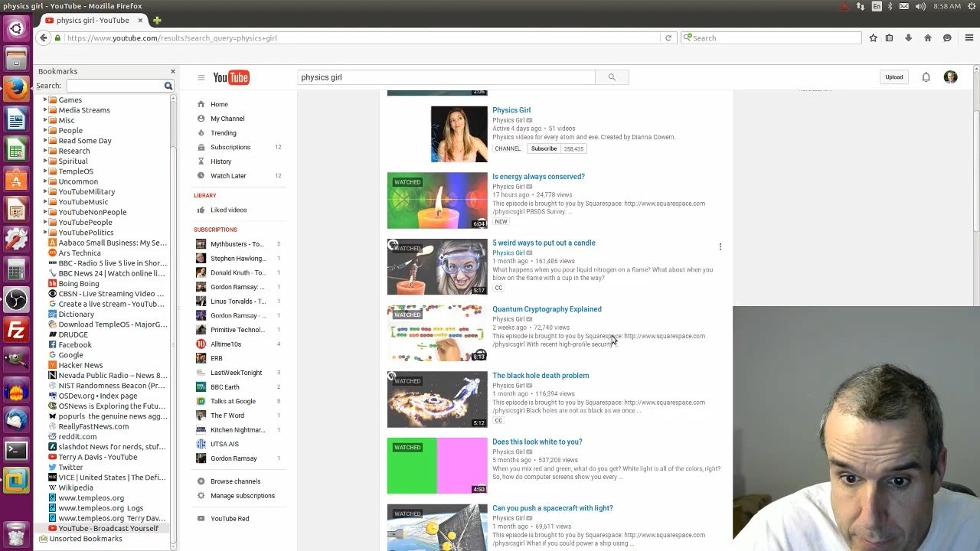Expand the Media Streams bookmark folder
The width and height of the screenshot is (980, 551).
(44, 110)
